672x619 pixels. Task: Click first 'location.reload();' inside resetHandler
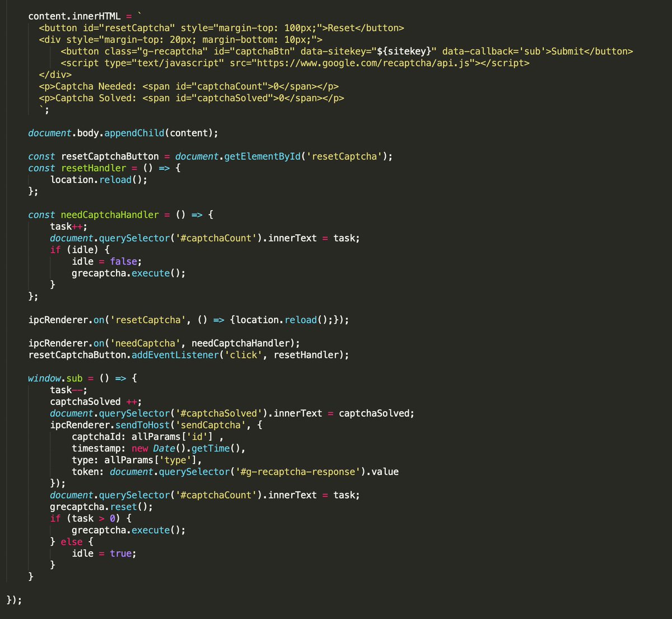point(99,180)
